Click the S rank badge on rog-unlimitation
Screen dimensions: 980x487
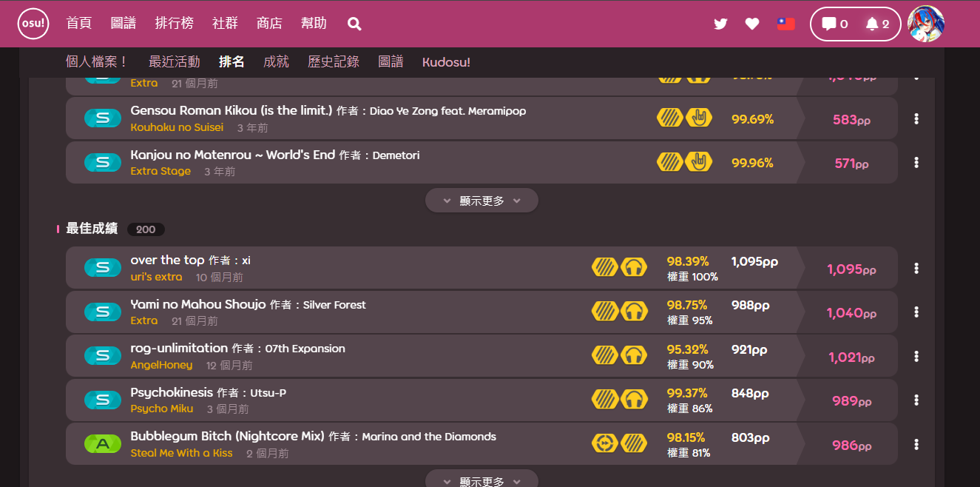point(103,356)
